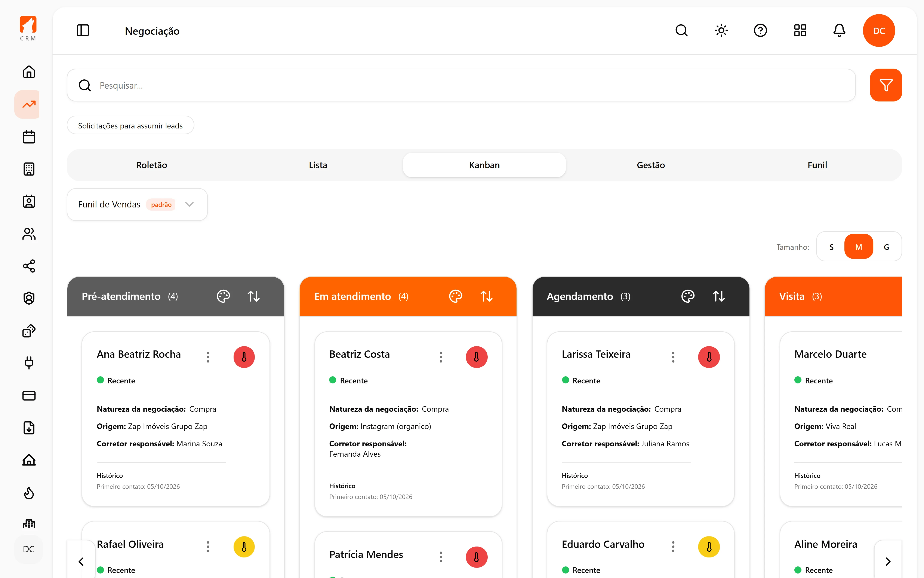Select the trending-up negotiation sidebar icon

click(x=29, y=104)
